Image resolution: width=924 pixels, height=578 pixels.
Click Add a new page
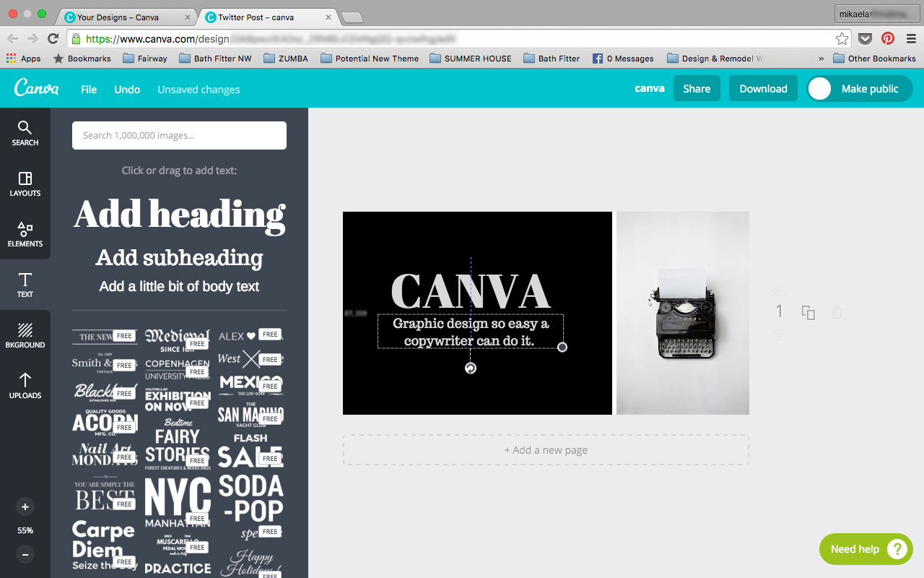point(546,449)
